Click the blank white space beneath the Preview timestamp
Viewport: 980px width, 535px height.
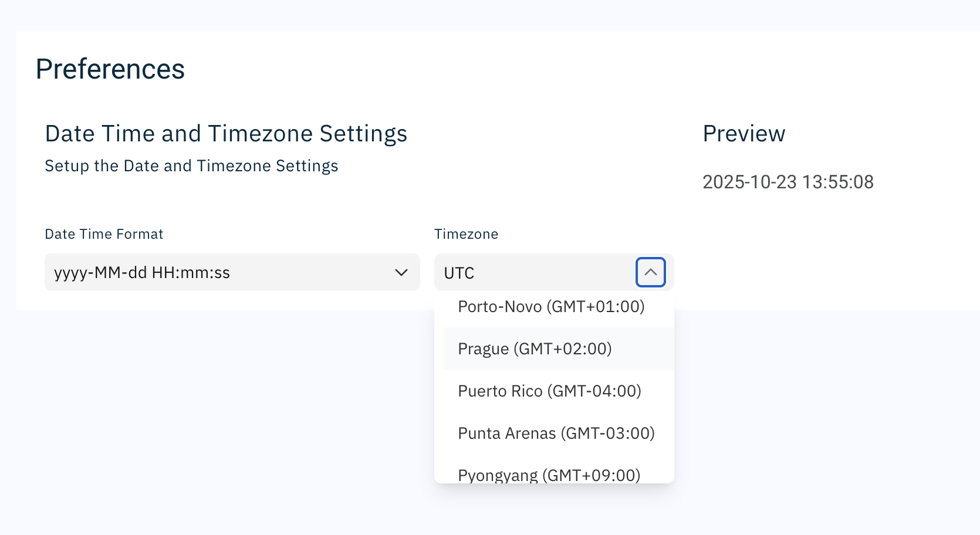(x=822, y=252)
